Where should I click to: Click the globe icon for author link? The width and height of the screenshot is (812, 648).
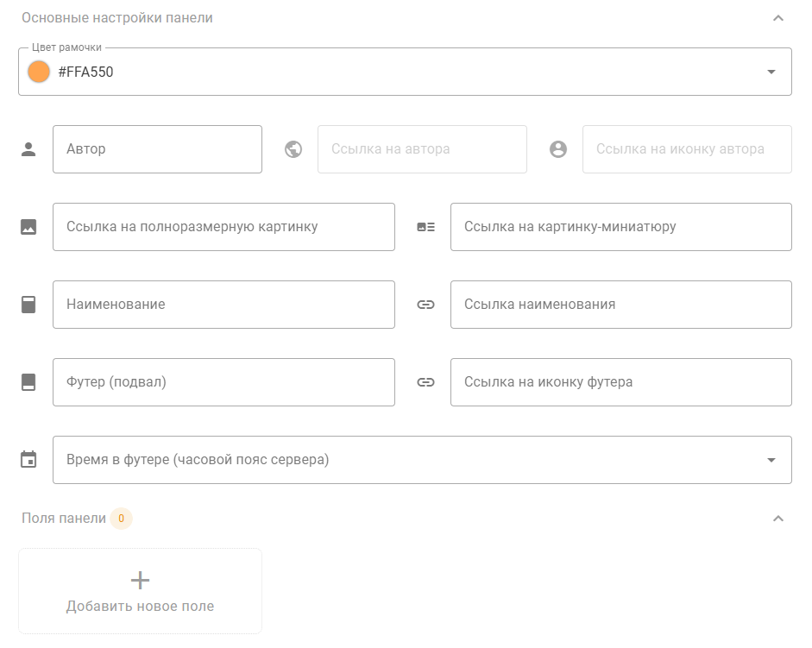click(x=293, y=149)
